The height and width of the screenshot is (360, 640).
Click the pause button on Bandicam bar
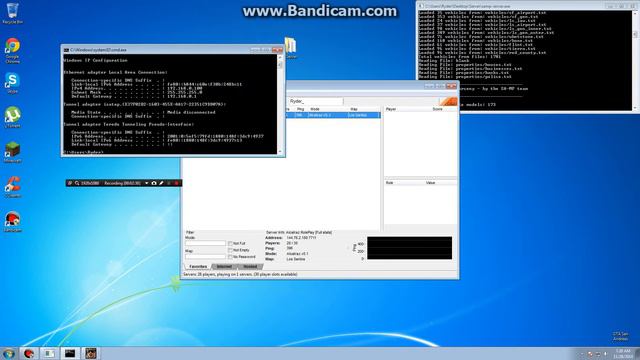(x=169, y=183)
